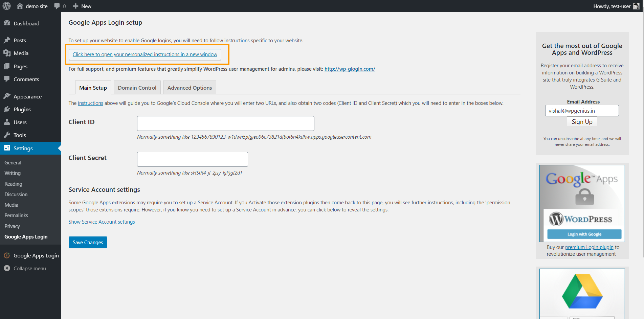Click the Comments speech bubble icon in sidebar
The image size is (644, 319).
[x=7, y=79]
